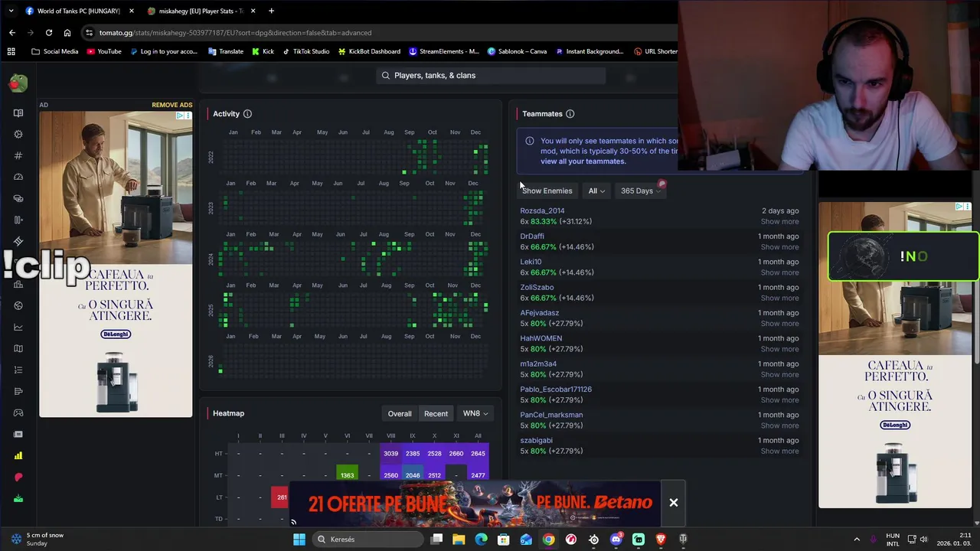The image size is (980, 551).
Task: Click green MT heatmap cell 1363
Action: click(x=347, y=475)
